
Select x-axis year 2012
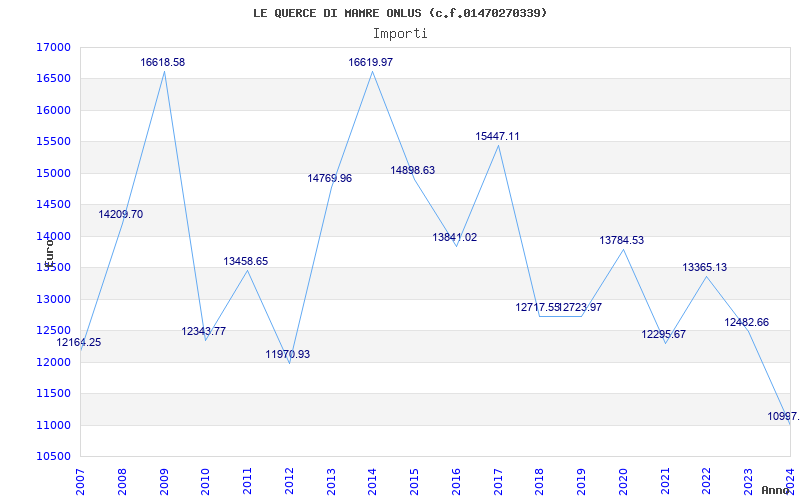[289, 482]
